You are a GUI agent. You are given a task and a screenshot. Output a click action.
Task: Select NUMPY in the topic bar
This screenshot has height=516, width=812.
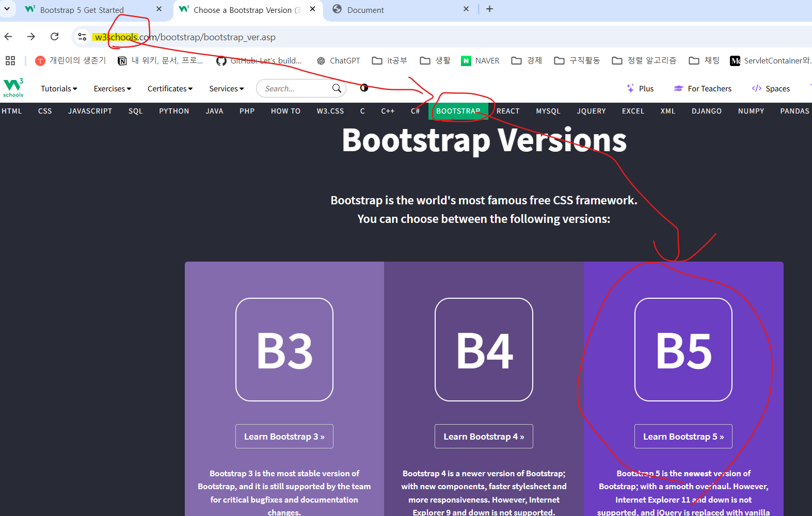pyautogui.click(x=751, y=111)
